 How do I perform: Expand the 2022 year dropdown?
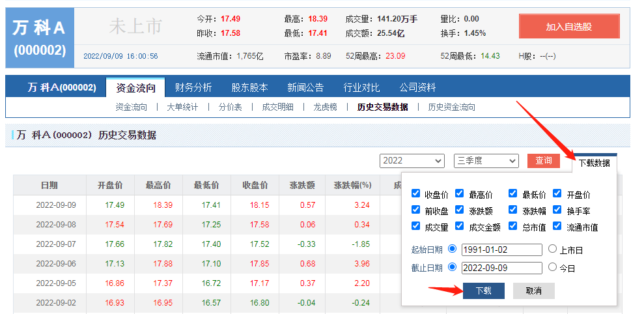[412, 160]
